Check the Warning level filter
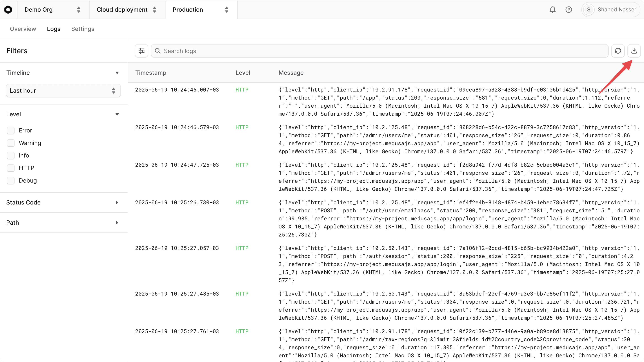Screen dimensions: 644x362 click(11, 143)
